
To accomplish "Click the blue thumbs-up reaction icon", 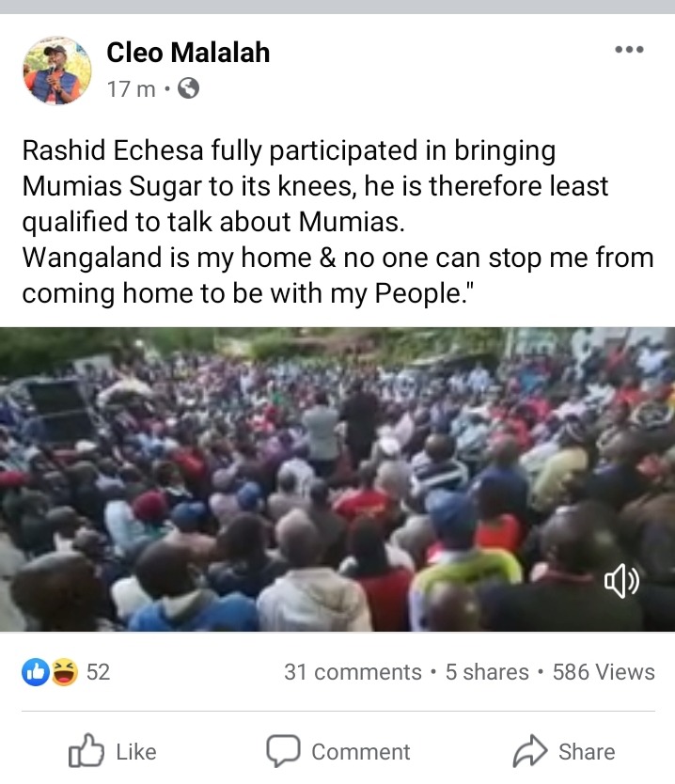I will pos(36,672).
